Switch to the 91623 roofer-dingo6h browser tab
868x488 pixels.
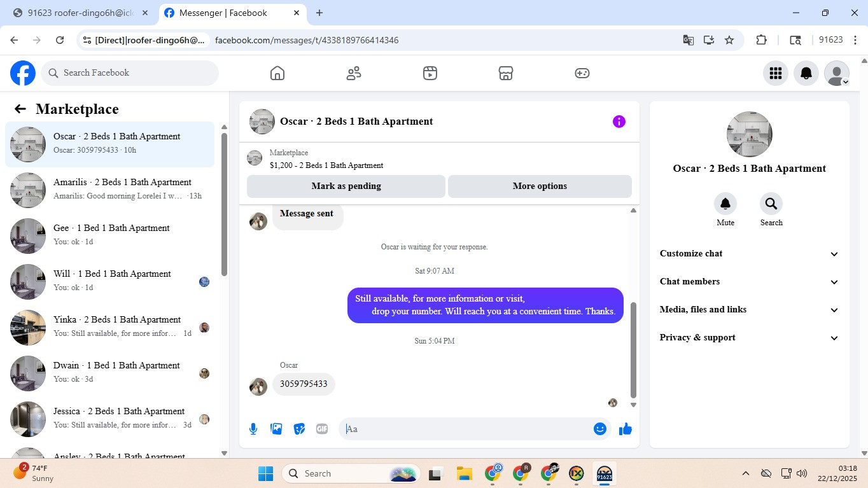tap(81, 13)
